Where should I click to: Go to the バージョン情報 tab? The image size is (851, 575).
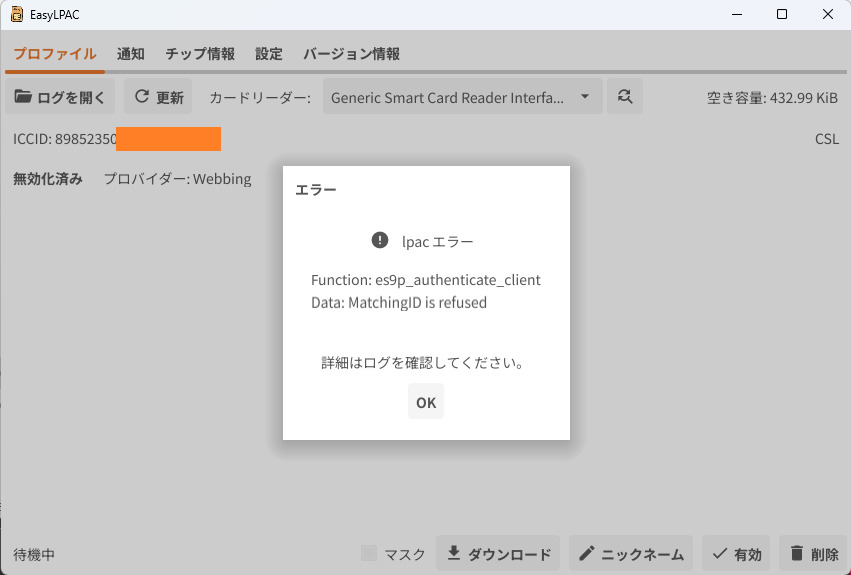(x=351, y=54)
